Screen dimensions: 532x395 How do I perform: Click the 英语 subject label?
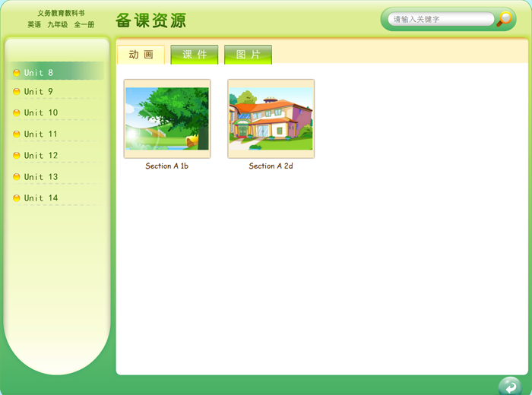coord(34,24)
